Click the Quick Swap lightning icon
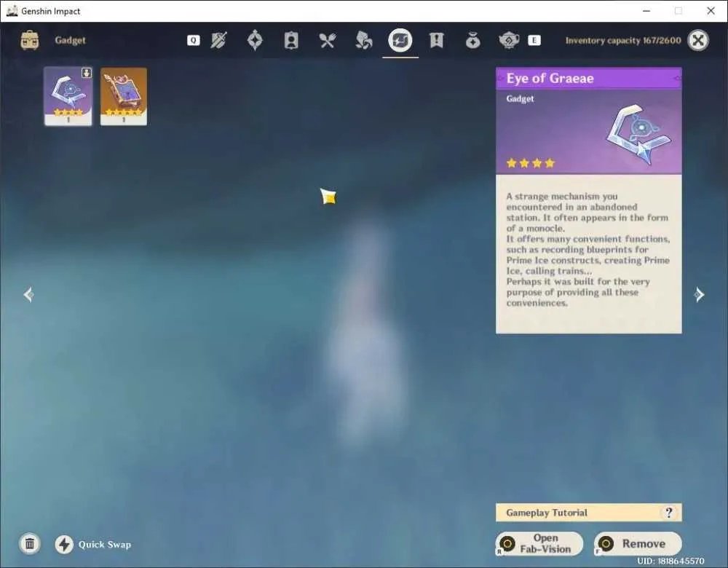This screenshot has width=728, height=568. click(64, 544)
